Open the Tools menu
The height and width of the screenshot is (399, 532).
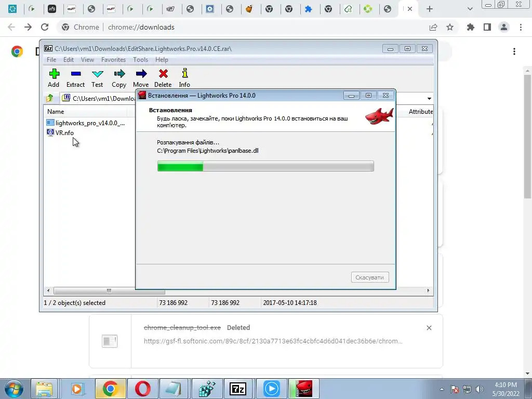coord(140,60)
